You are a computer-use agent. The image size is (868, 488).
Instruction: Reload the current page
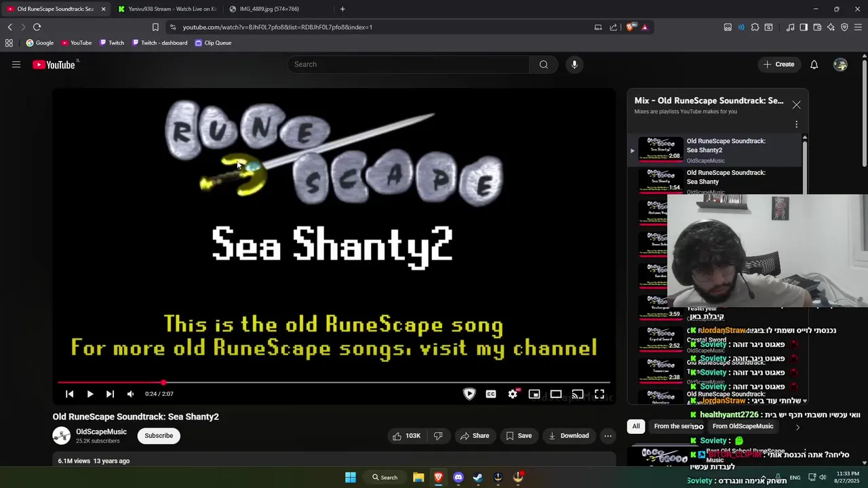point(37,27)
